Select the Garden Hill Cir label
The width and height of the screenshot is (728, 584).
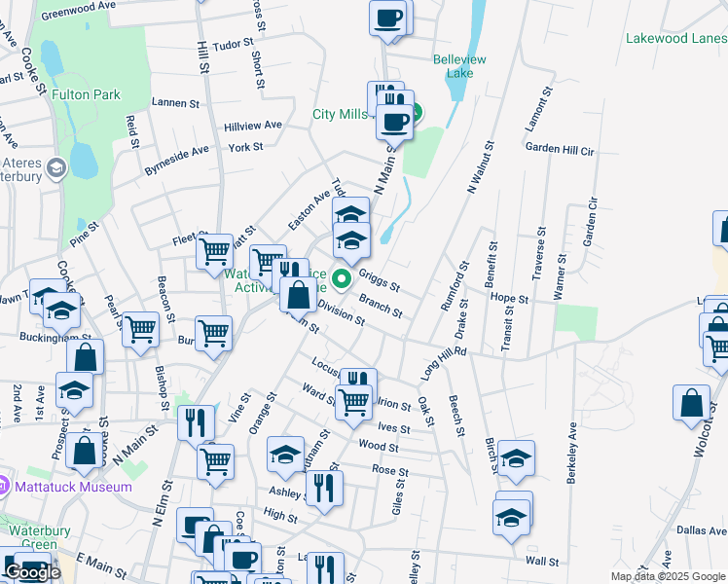click(x=560, y=150)
